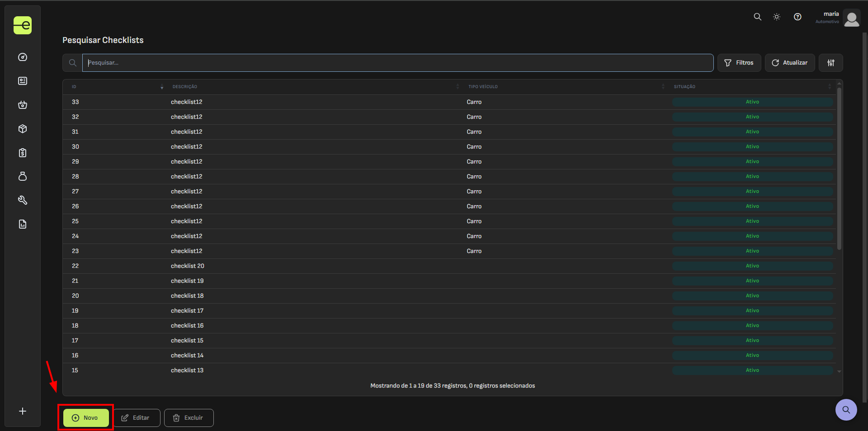Click Ativo status in row 22
This screenshot has width=868, height=431.
(x=752, y=266)
